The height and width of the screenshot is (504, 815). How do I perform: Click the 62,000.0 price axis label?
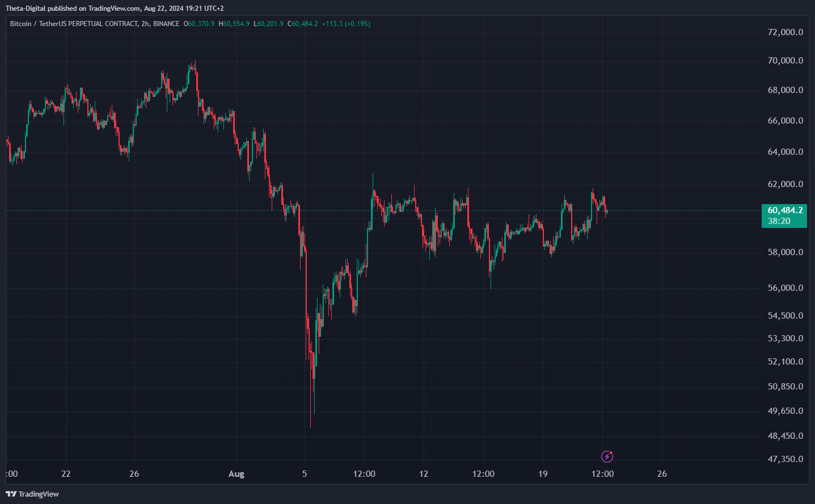tap(785, 184)
